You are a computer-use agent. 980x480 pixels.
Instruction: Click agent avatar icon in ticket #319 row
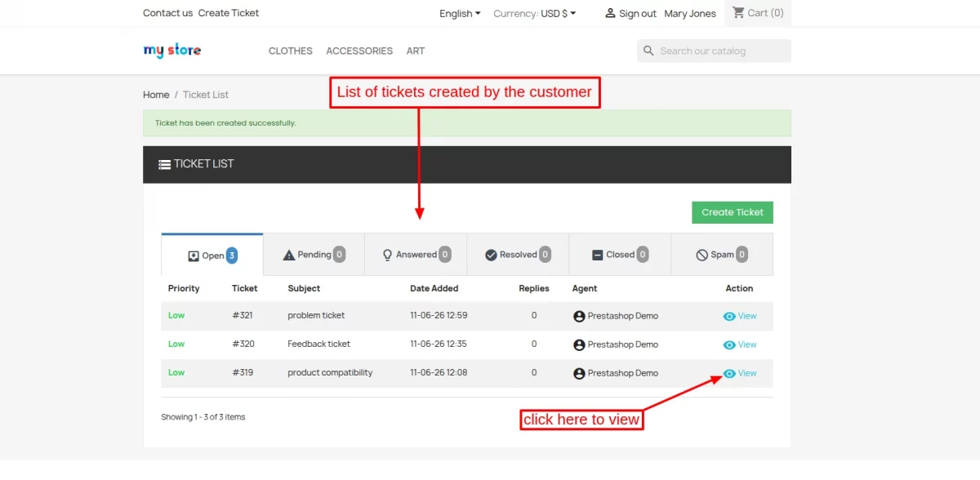pos(579,373)
